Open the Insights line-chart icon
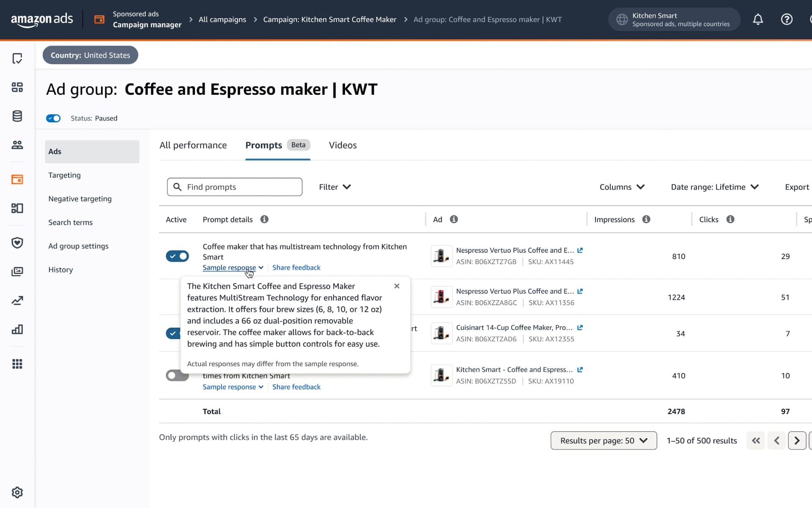 (x=17, y=300)
